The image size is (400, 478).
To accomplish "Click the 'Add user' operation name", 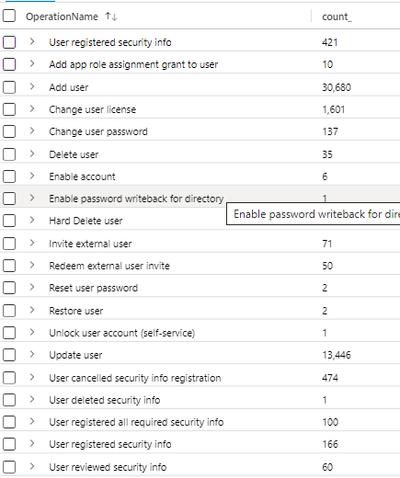I will point(69,87).
